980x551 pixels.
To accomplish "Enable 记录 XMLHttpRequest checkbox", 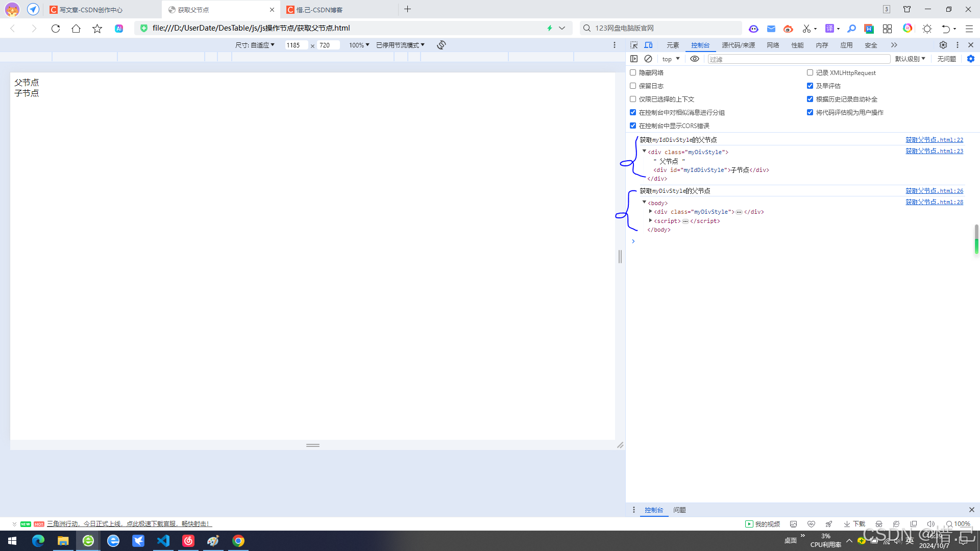I will pyautogui.click(x=810, y=72).
